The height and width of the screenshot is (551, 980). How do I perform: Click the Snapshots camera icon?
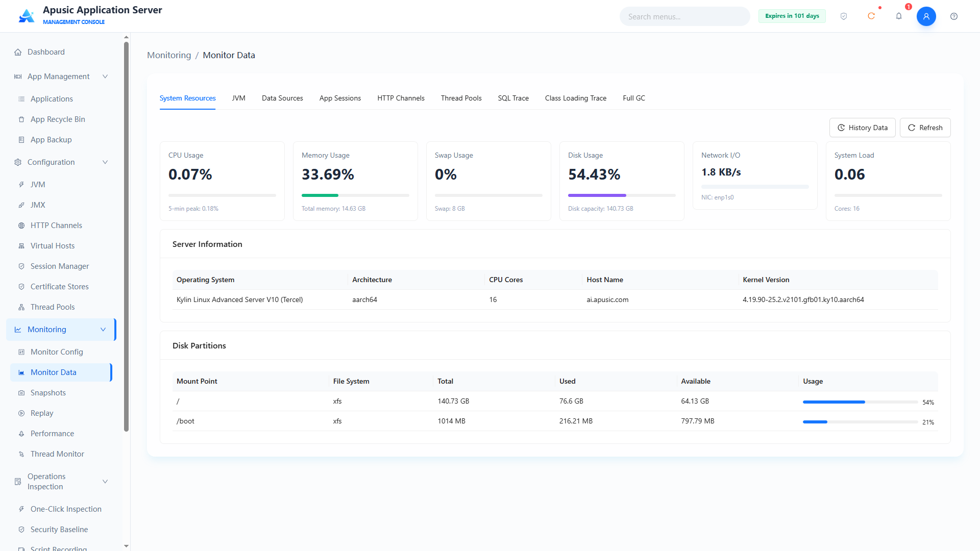pyautogui.click(x=21, y=393)
